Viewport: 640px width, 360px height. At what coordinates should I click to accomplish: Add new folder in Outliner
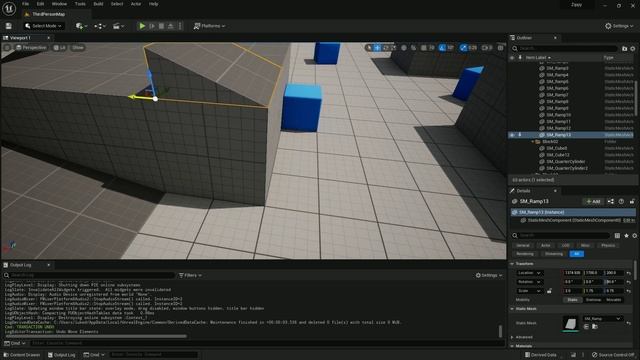(624, 49)
